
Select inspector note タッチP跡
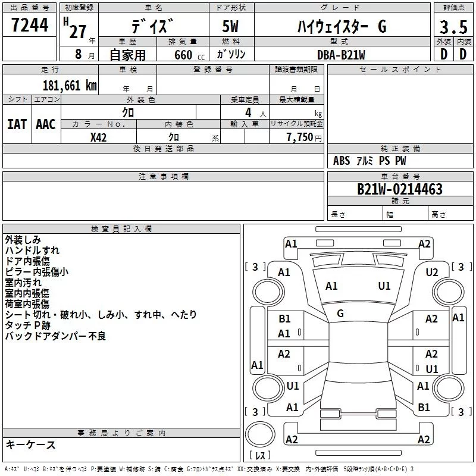click(x=27, y=325)
